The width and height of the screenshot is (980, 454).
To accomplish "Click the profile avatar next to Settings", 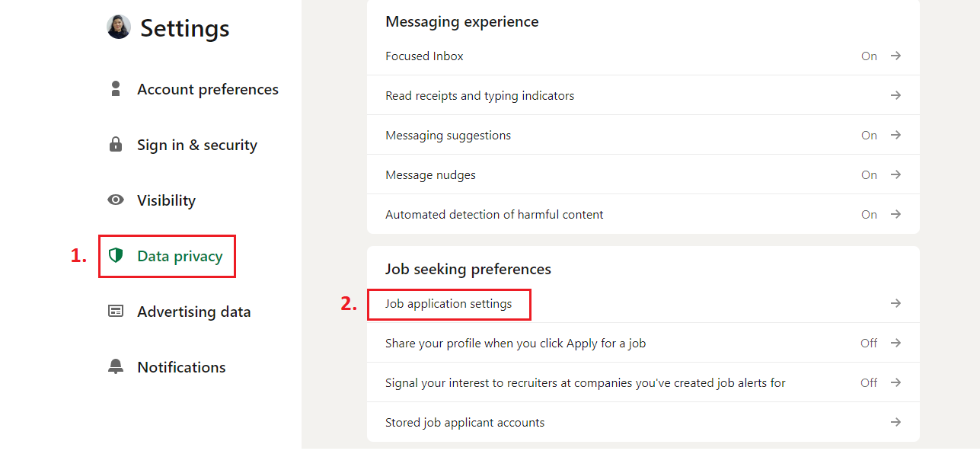I will tap(118, 27).
